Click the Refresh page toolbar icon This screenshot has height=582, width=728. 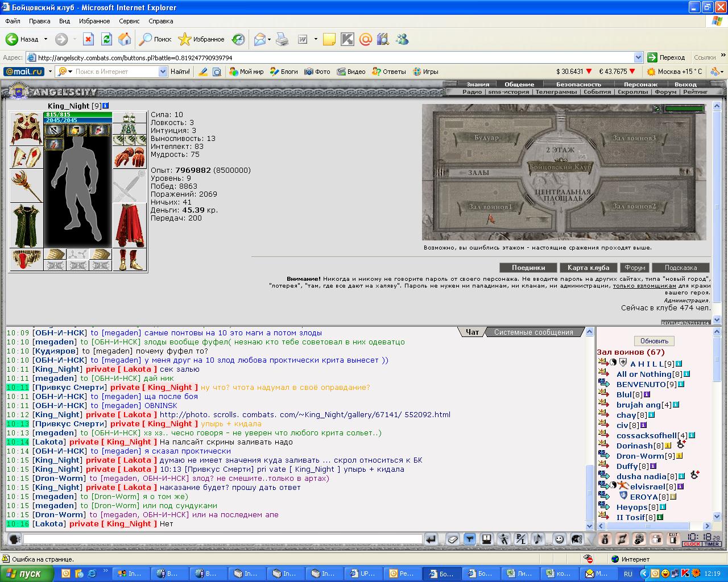(x=106, y=39)
